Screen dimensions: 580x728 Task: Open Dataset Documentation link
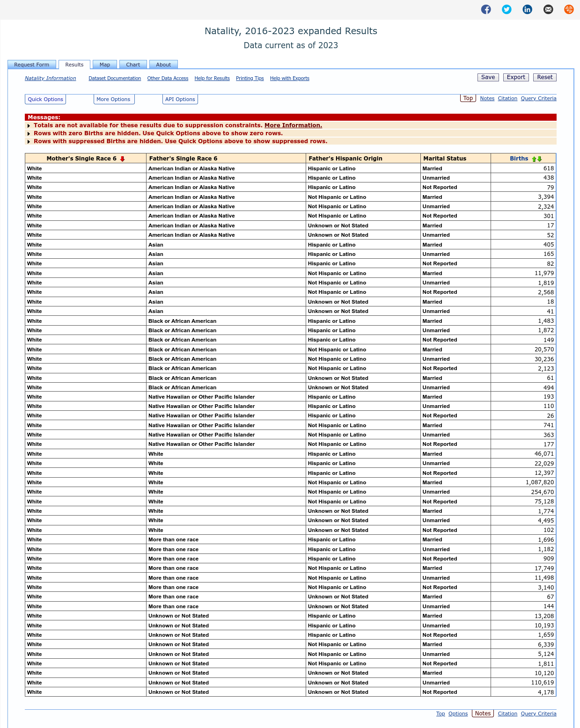115,79
